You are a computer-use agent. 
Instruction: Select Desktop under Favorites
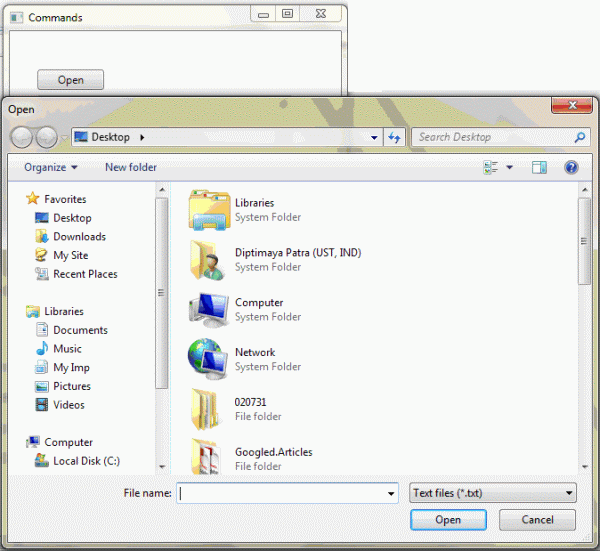coord(72,218)
